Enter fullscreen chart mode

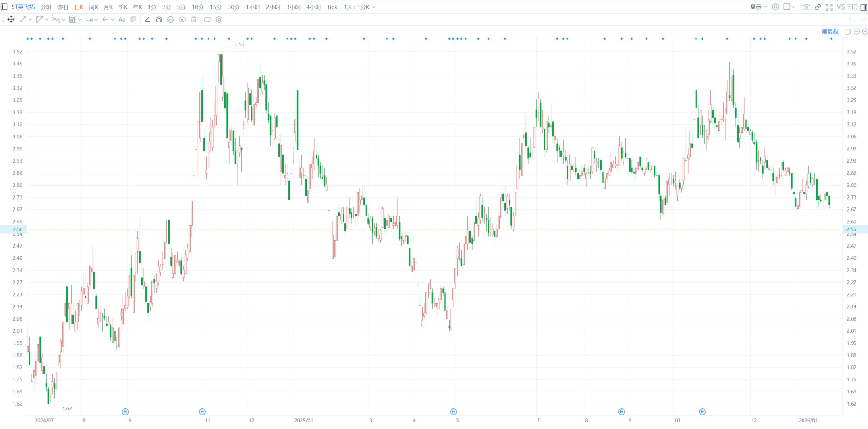(x=829, y=7)
